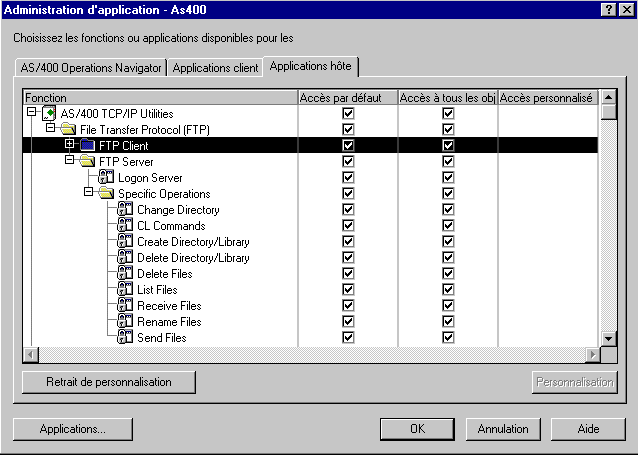
Task: Click the horizontal scrollbar left arrow
Action: coord(31,355)
